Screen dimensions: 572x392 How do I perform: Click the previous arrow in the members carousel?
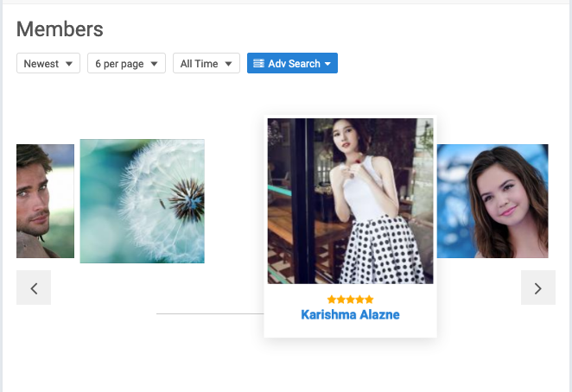pyautogui.click(x=34, y=288)
